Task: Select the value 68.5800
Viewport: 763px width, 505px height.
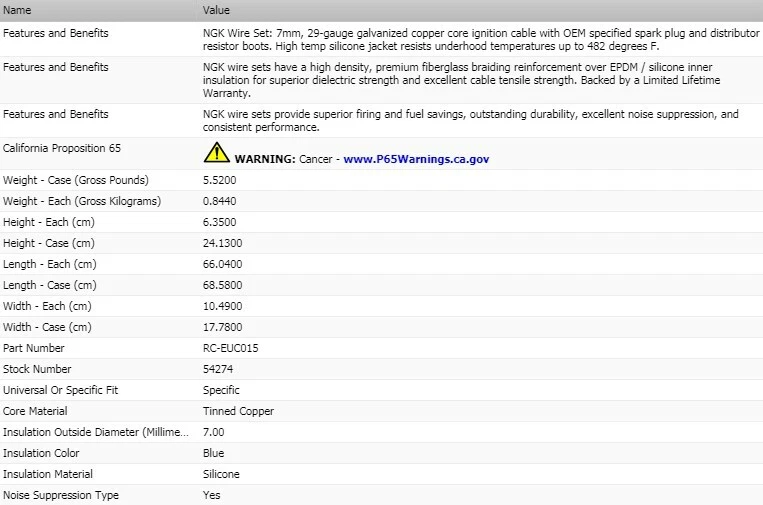Action: 222,285
